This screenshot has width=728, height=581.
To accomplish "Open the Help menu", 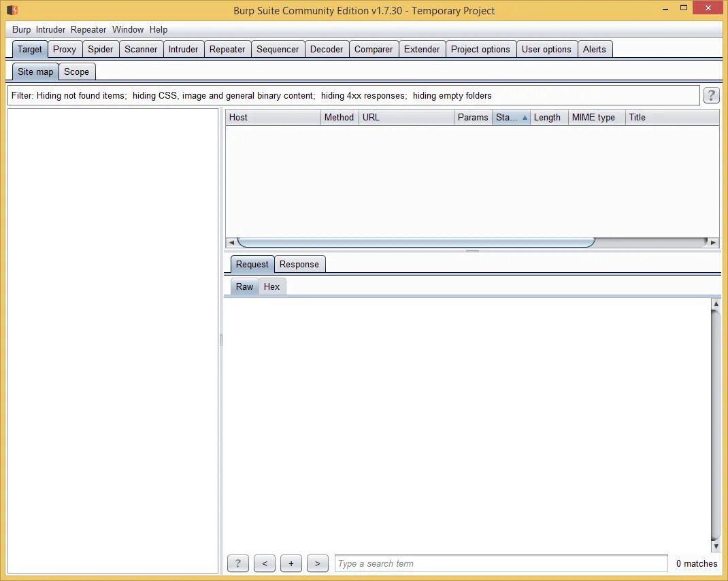I will pos(159,29).
